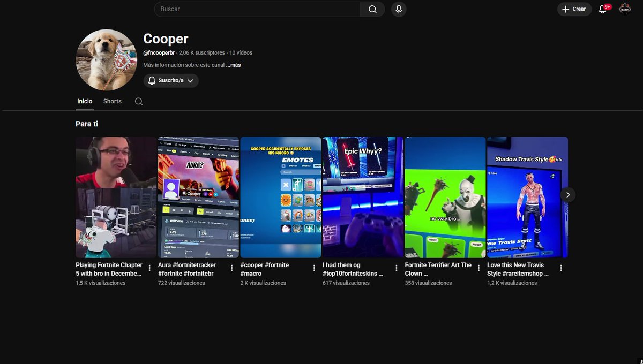Open the notifications bell with 9+ badge
Screen dimensions: 643x364
(603, 9)
